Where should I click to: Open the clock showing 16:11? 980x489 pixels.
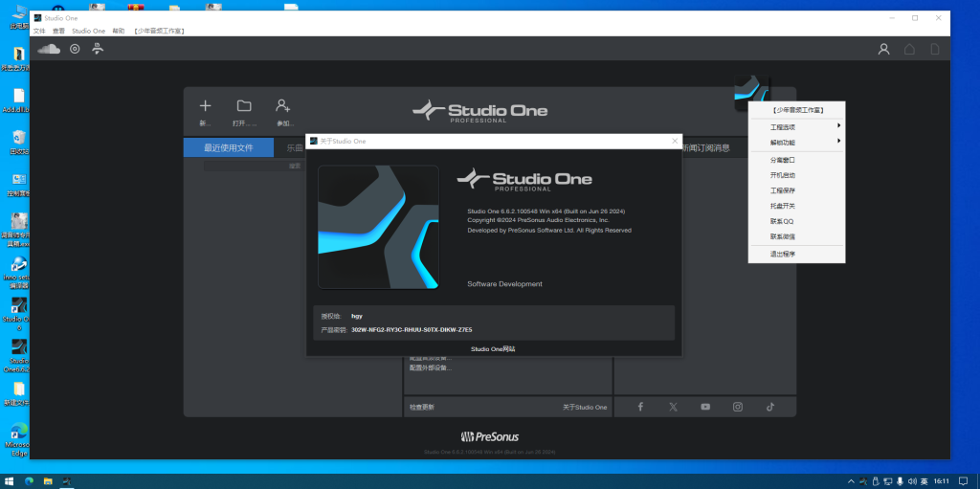coord(941,481)
